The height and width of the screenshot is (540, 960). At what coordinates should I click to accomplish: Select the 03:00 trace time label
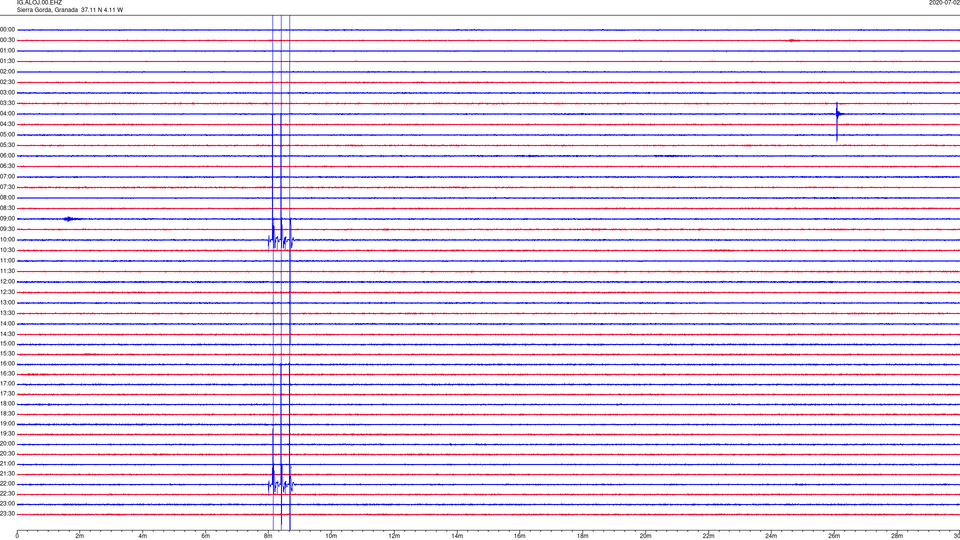tap(8, 92)
